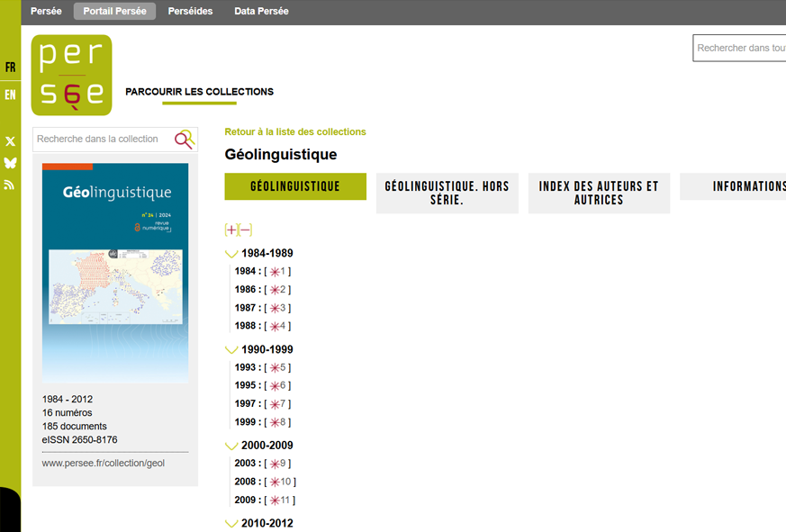786x532 pixels.
Task: Click the collection search magnifier icon
Action: [x=184, y=140]
